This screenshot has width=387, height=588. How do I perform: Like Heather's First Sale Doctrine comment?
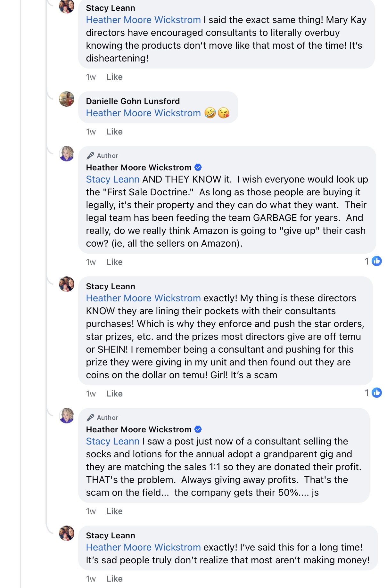[x=114, y=262]
